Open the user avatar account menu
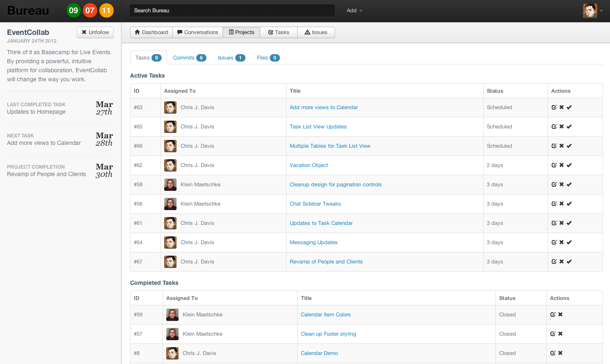Screen dimensions: 610x364 tap(593, 11)
